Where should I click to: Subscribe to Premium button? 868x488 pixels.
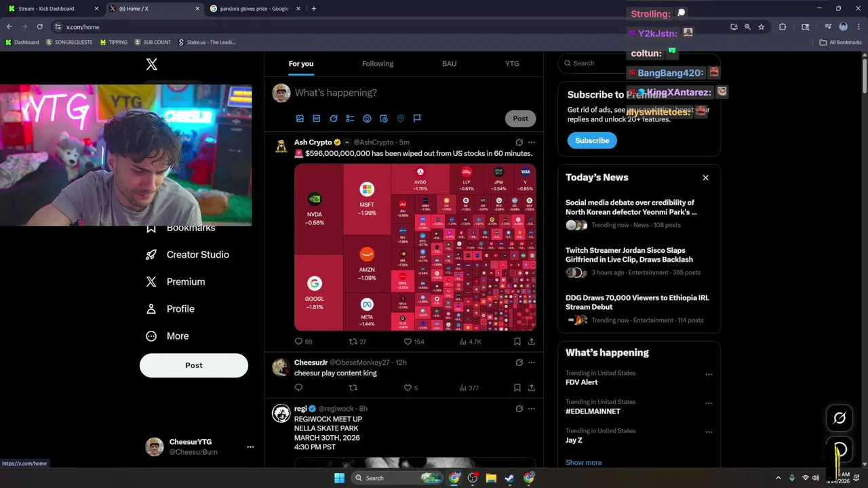tap(592, 140)
